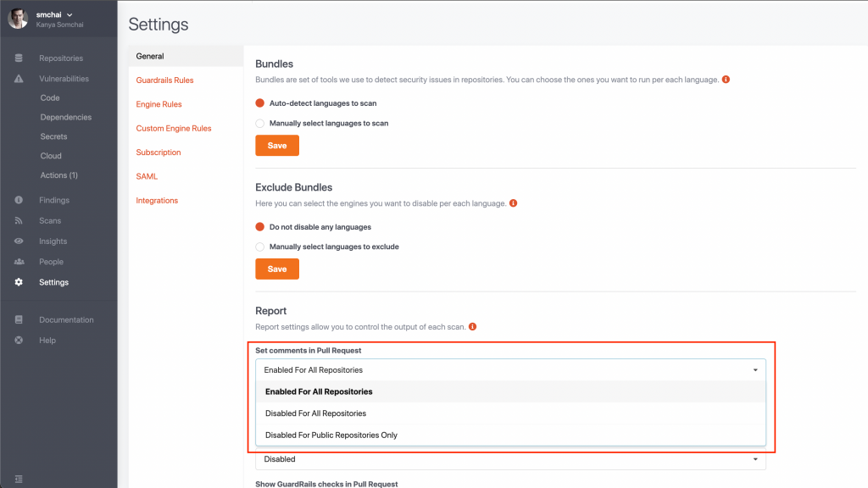Viewport: 868px width, 488px height.
Task: Go to Findings page
Action: pos(54,200)
